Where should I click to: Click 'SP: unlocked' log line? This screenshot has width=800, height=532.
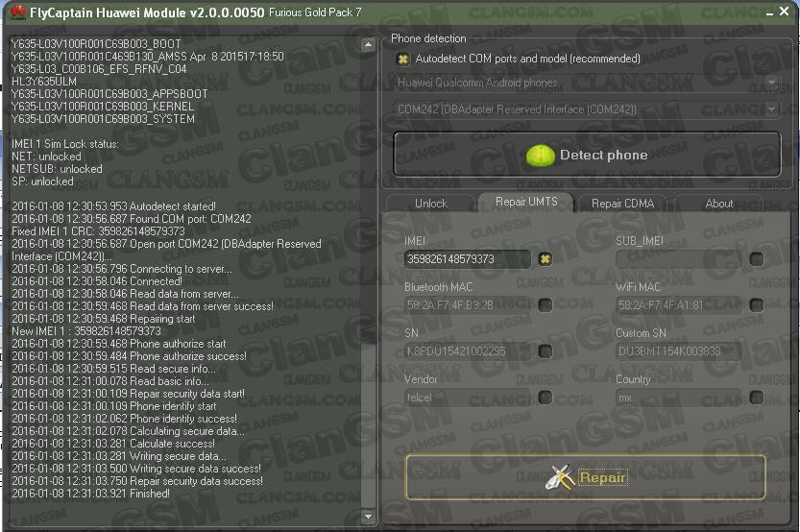tap(42, 181)
